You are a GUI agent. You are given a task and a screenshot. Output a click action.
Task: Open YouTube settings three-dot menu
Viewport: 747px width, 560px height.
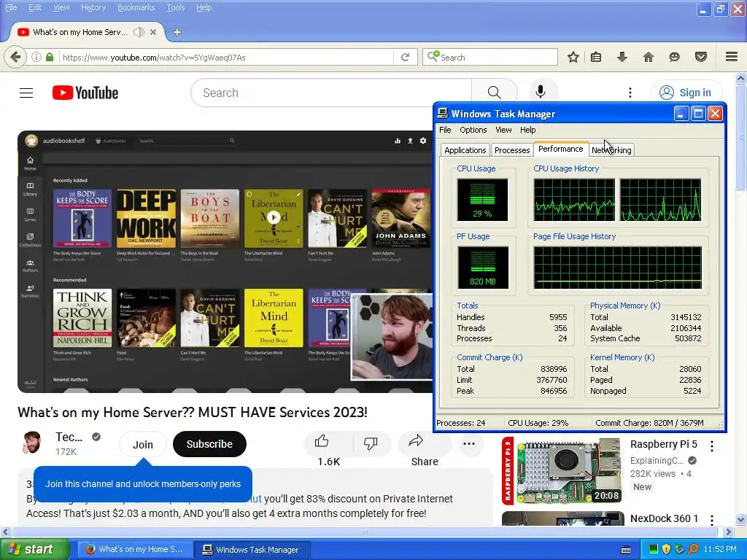[630, 93]
